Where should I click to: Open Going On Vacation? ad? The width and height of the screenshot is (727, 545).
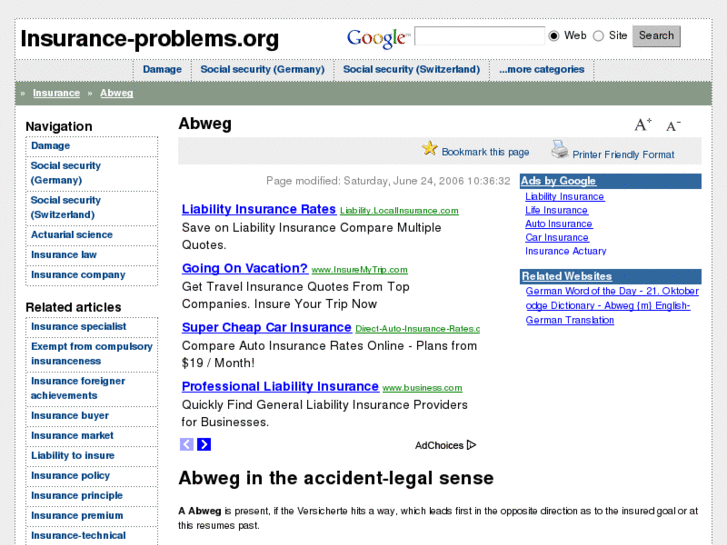pyautogui.click(x=245, y=268)
